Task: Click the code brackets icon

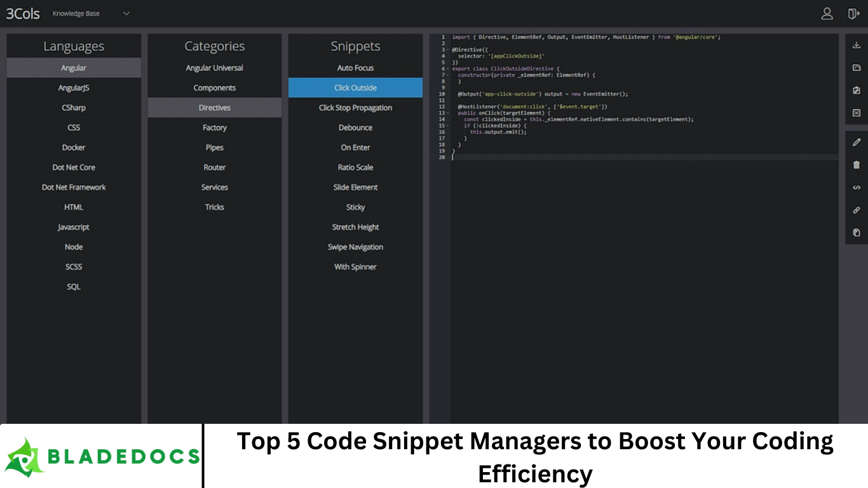Action: pos(856,187)
